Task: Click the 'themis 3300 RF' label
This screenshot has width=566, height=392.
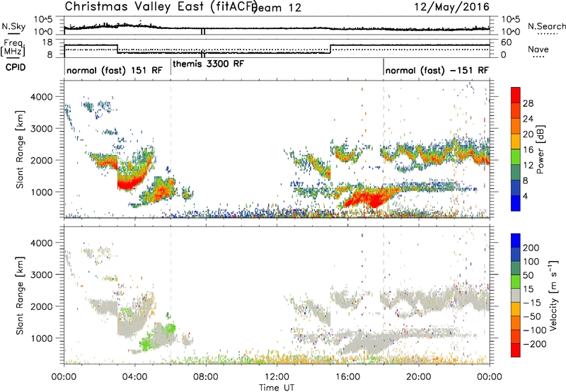Action: point(208,64)
